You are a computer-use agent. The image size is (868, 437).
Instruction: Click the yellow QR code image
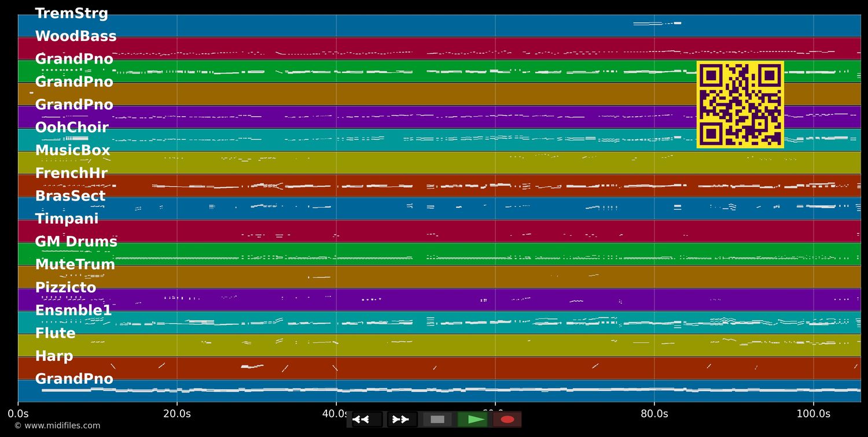[x=740, y=105]
